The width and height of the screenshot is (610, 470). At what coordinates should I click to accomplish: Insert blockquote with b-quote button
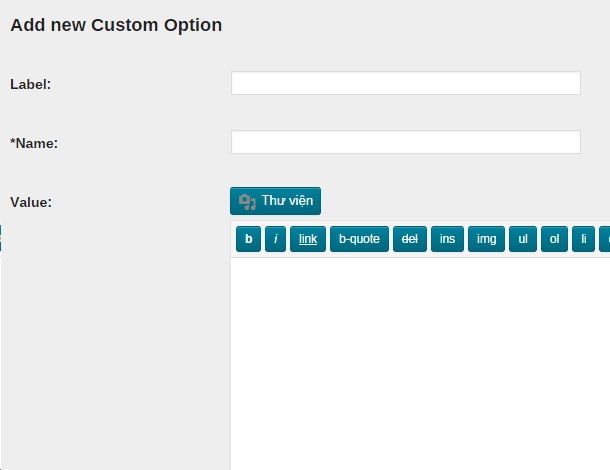click(359, 239)
